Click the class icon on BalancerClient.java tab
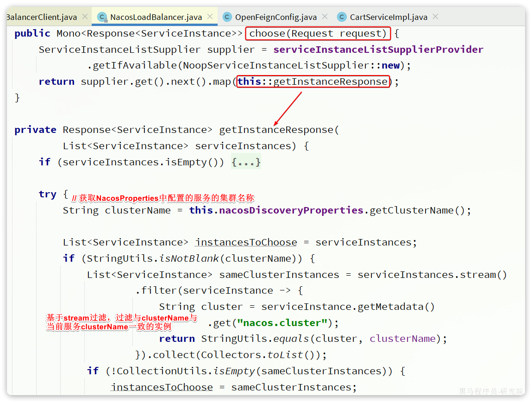The height and width of the screenshot is (403, 532). (x=5, y=17)
